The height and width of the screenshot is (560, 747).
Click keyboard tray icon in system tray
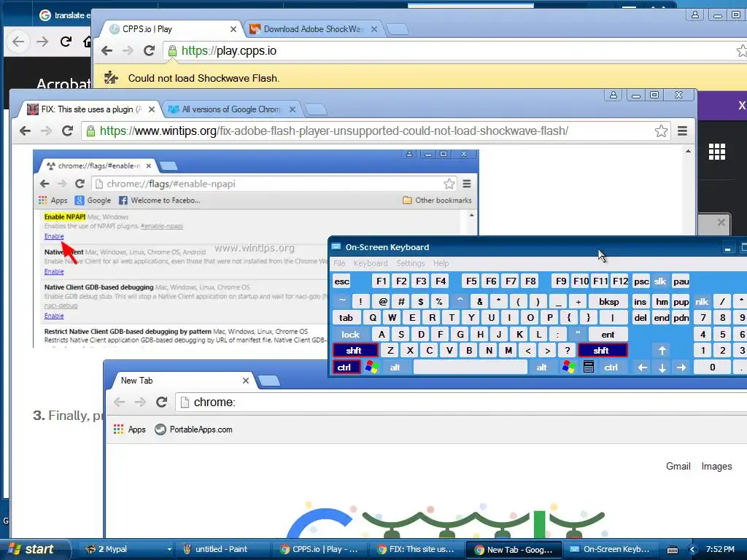[x=673, y=550]
